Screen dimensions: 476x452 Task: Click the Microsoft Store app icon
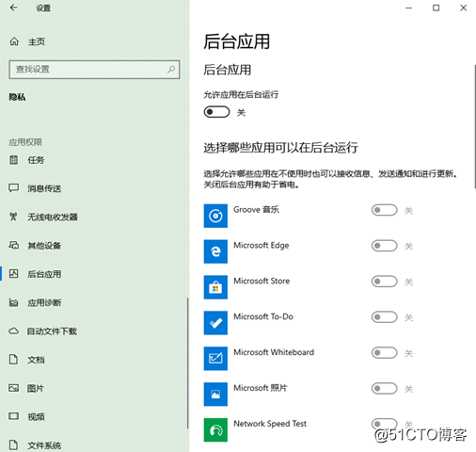215,287
